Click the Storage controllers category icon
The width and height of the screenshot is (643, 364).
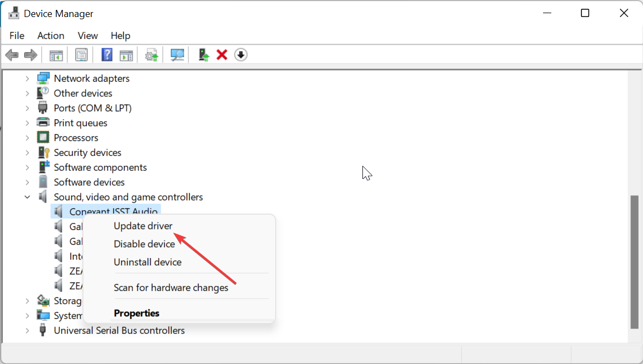[43, 300]
